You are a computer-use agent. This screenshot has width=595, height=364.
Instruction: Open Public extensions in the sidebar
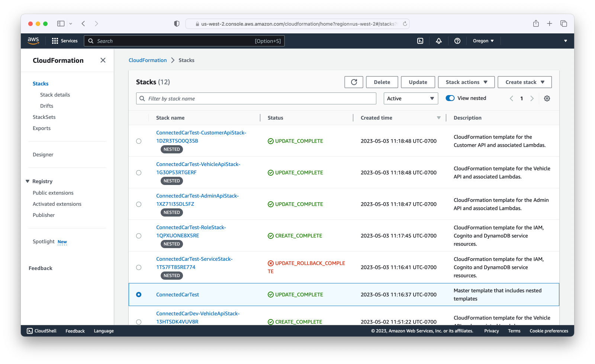click(53, 193)
